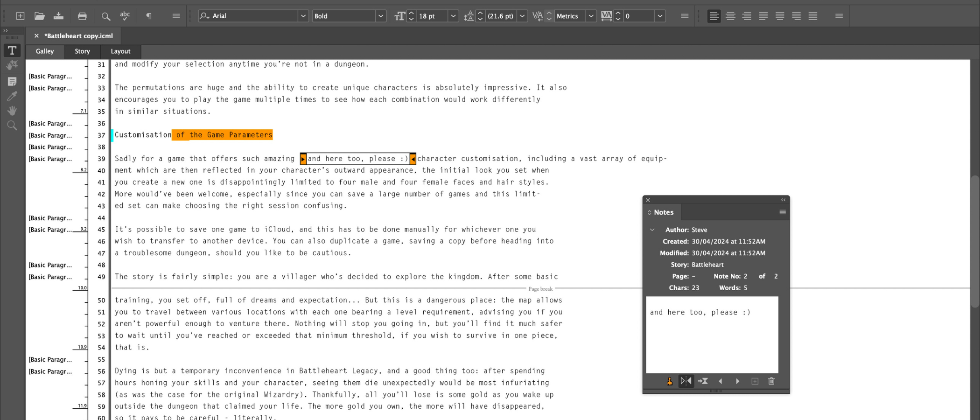Click the font size field 18 pt
The width and height of the screenshot is (980, 420).
pyautogui.click(x=432, y=16)
